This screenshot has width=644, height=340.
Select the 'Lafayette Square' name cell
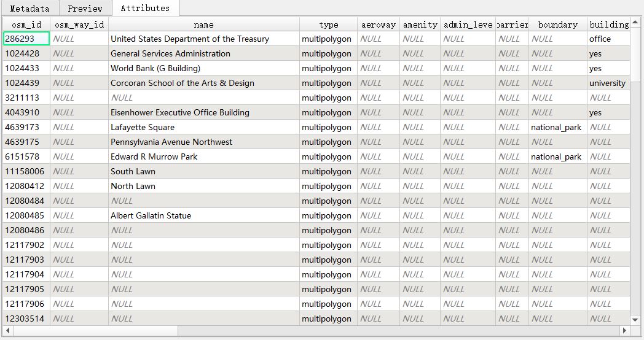click(204, 128)
